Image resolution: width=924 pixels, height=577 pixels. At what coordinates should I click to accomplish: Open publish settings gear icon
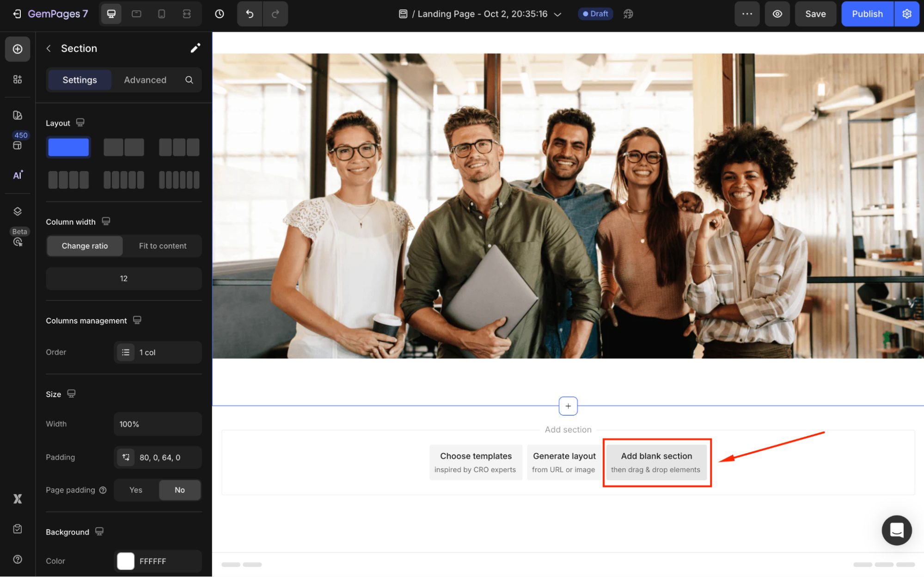click(x=906, y=14)
